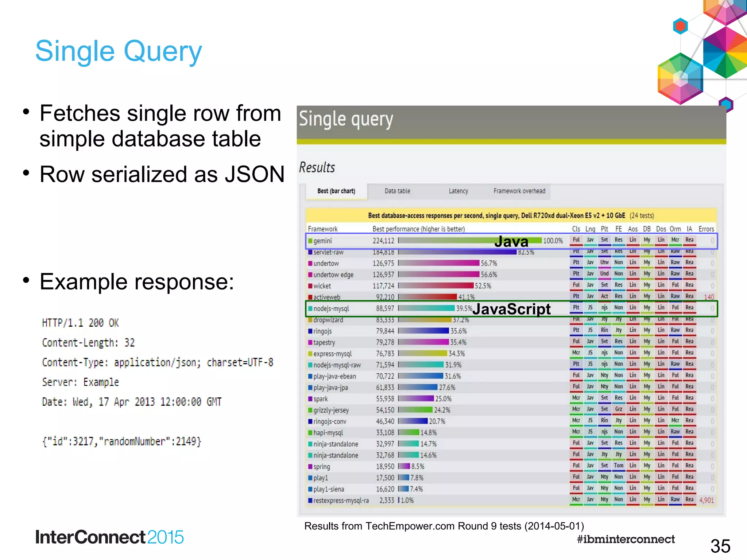Select the ringojs framework name
This screenshot has width=747, height=560.
[x=322, y=331]
